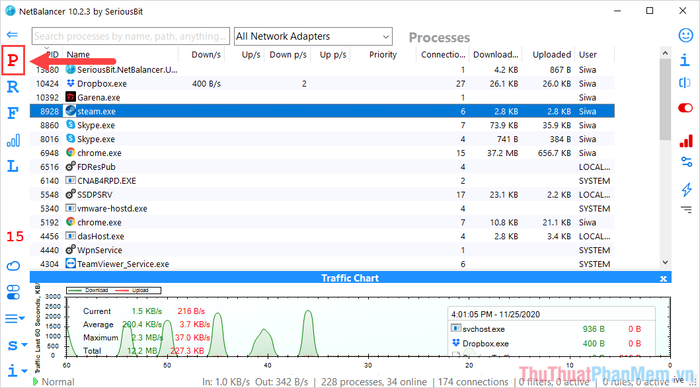This screenshot has width=700, height=388.
Task: Click the process list scrollbar thumb
Action: pos(665,99)
